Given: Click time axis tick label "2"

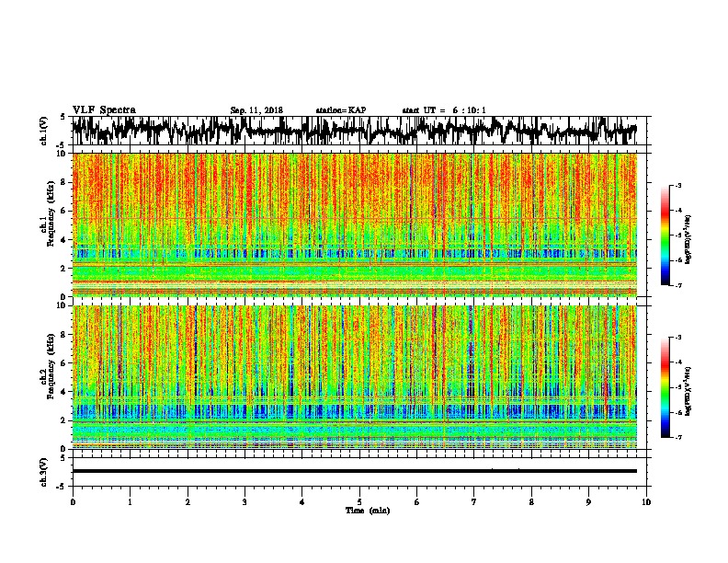Looking at the screenshot, I should tap(188, 502).
